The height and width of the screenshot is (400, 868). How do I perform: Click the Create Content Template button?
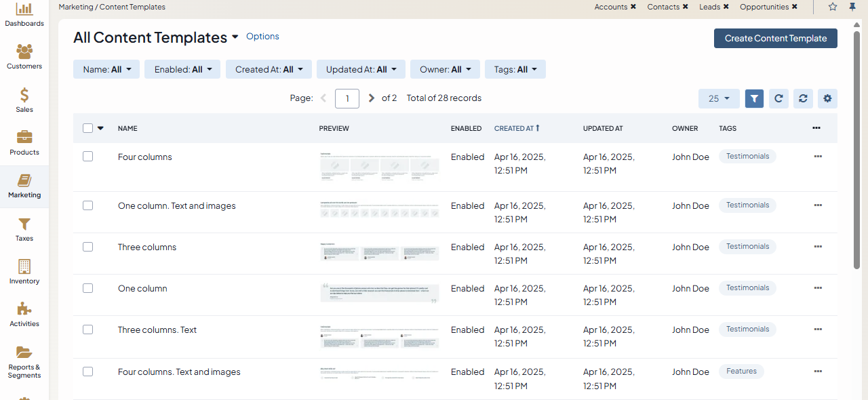point(775,39)
